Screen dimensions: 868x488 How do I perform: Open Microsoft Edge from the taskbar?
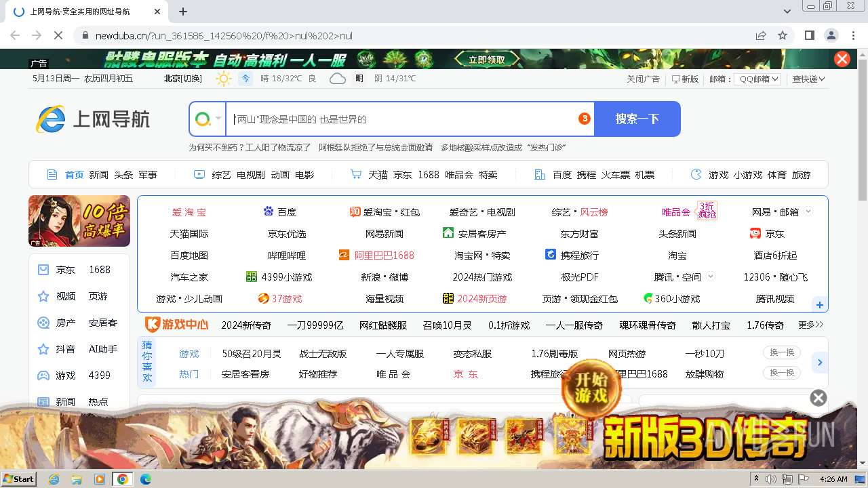point(146,479)
